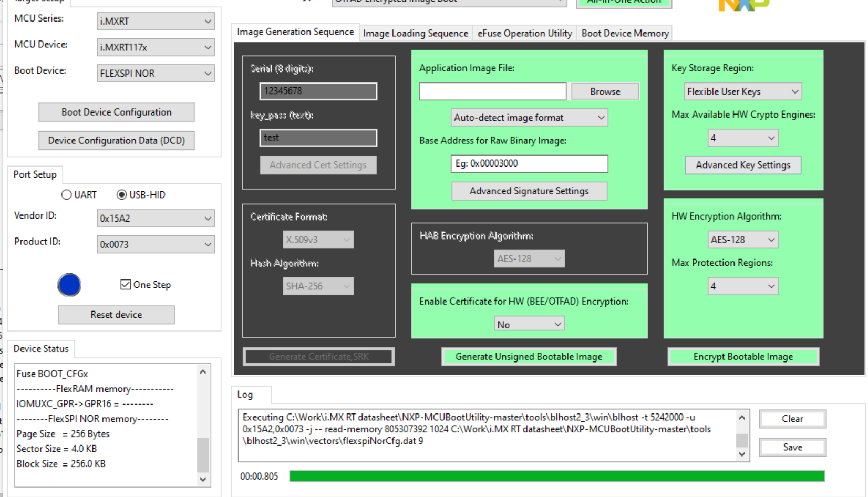This screenshot has width=868, height=497.
Task: Open Advanced Signature Settings
Action: point(529,191)
